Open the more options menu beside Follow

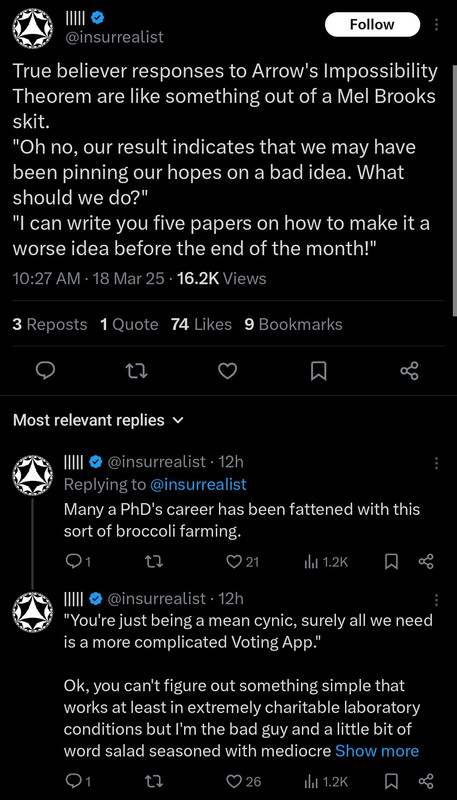coord(436,24)
